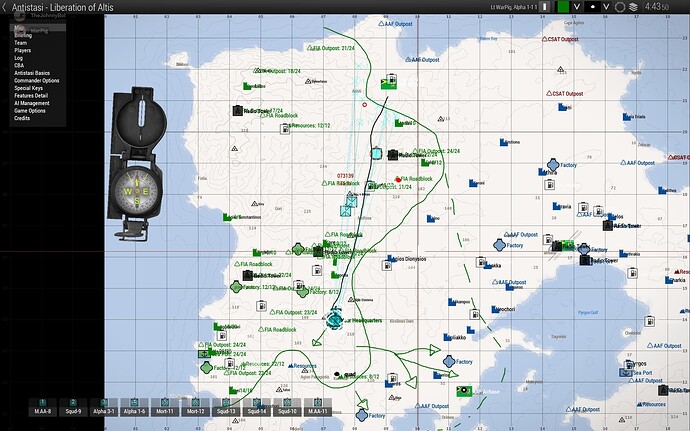
Task: Click the Factory icon near Athira
Action: 553,165
